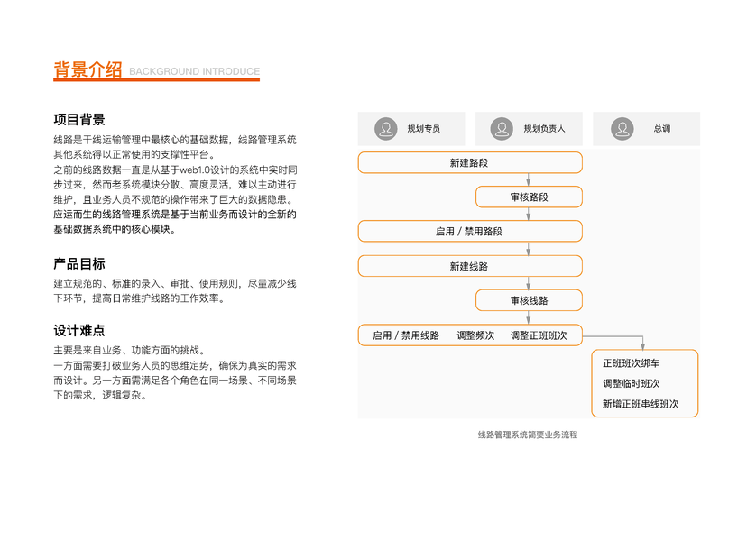Click the 背景介绍 page title
The width and height of the screenshot is (756, 541).
pyautogui.click(x=88, y=69)
